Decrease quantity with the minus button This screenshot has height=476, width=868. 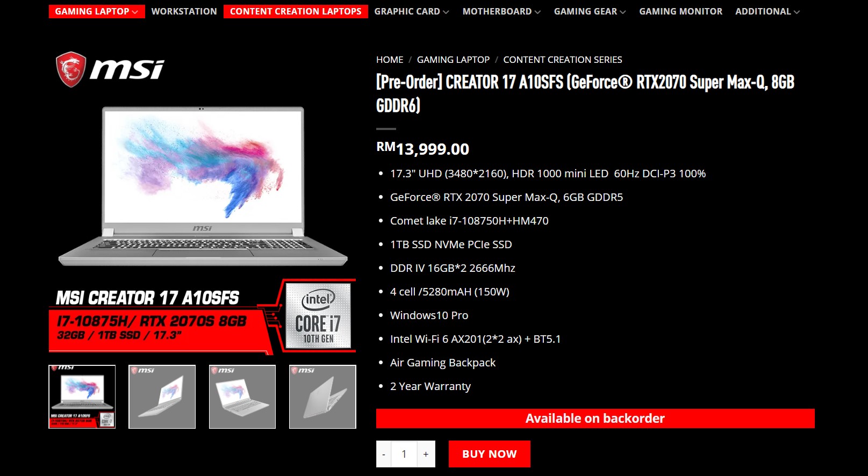[x=384, y=454]
